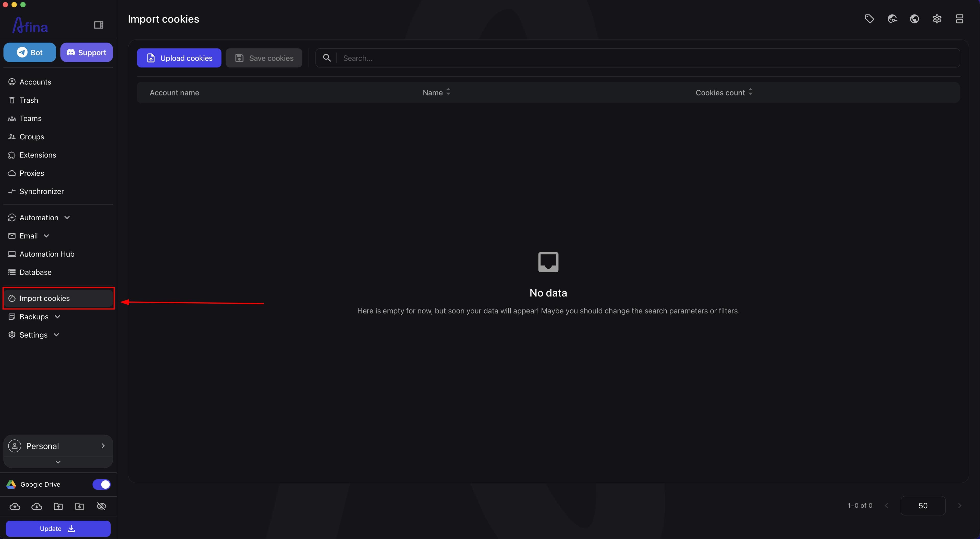Switch the row layout view icon

(960, 19)
